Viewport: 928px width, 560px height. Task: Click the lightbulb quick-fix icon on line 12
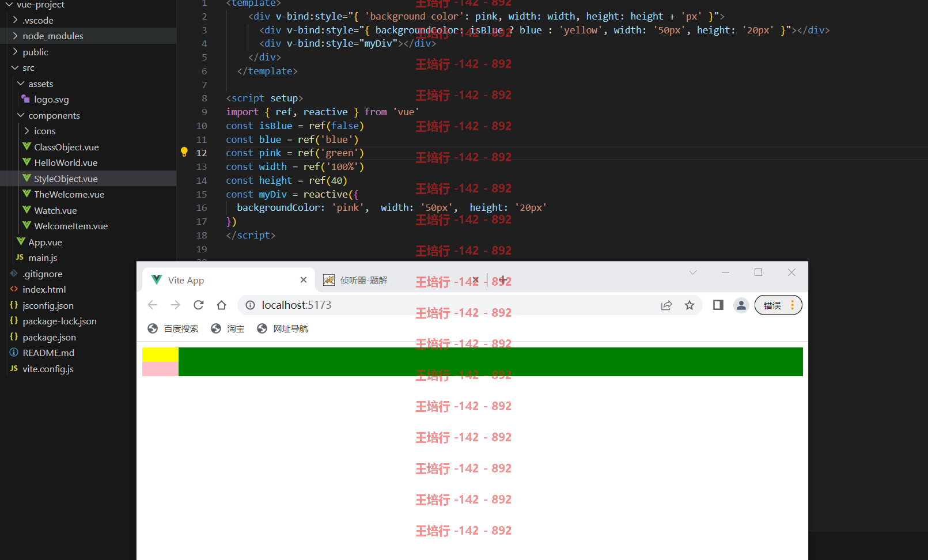click(x=184, y=152)
